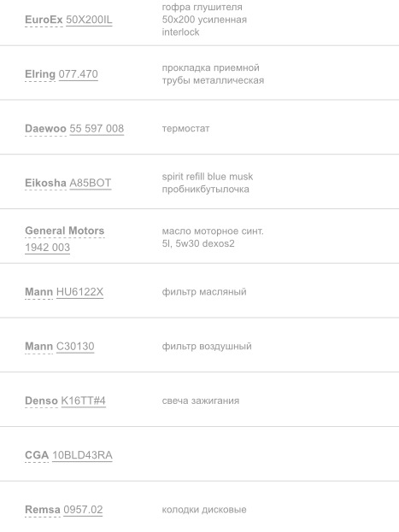Open the General Motors brand link

click(65, 231)
